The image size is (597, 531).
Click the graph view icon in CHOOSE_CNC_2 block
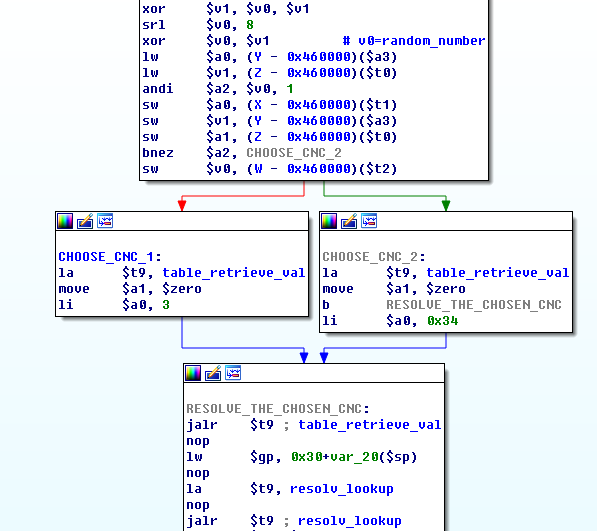(369, 221)
